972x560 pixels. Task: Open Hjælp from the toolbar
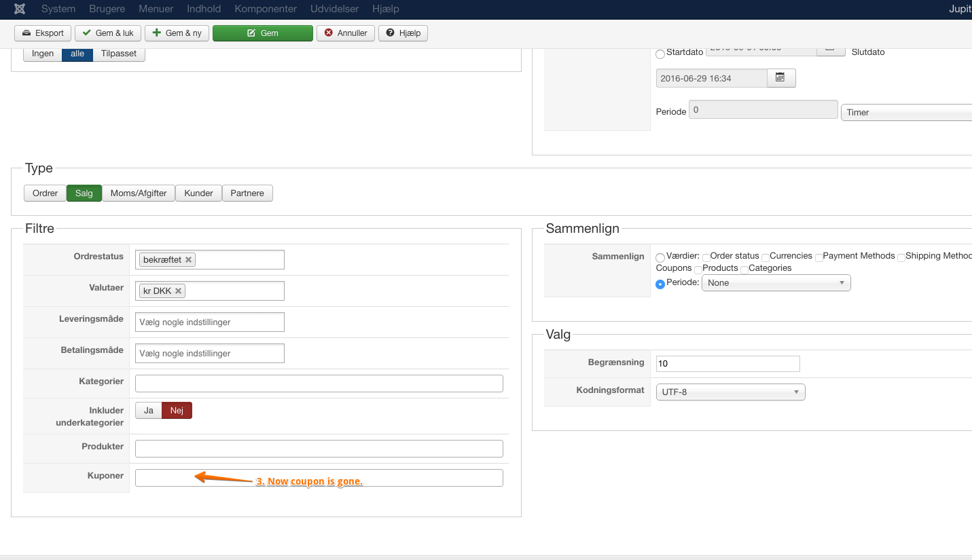[x=403, y=33]
